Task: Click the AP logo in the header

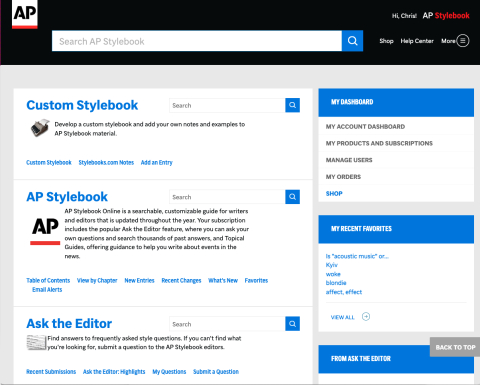Action: (25, 14)
